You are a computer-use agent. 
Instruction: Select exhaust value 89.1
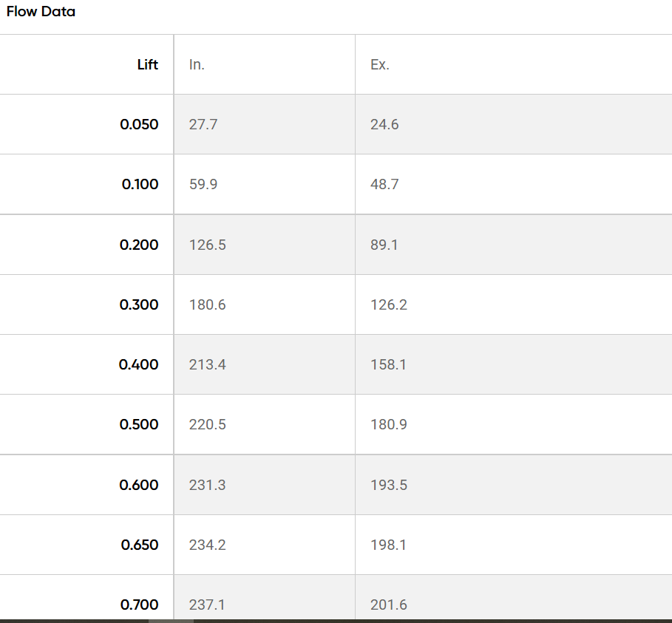point(384,245)
